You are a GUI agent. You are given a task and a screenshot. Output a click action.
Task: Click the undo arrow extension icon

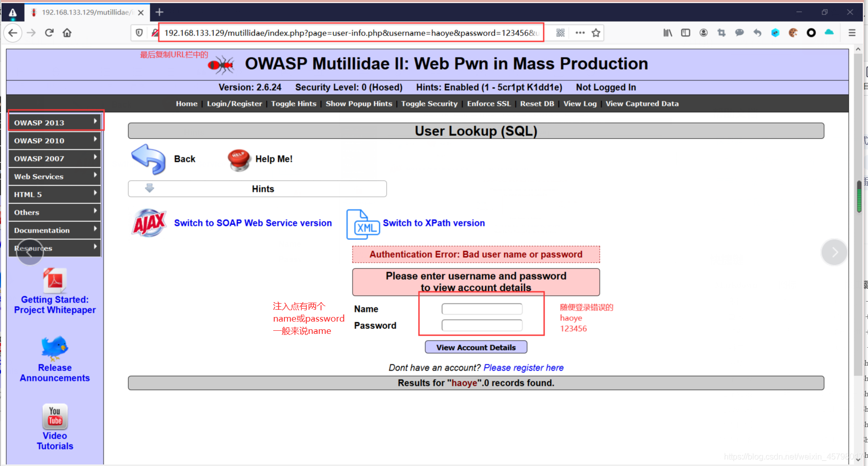757,33
